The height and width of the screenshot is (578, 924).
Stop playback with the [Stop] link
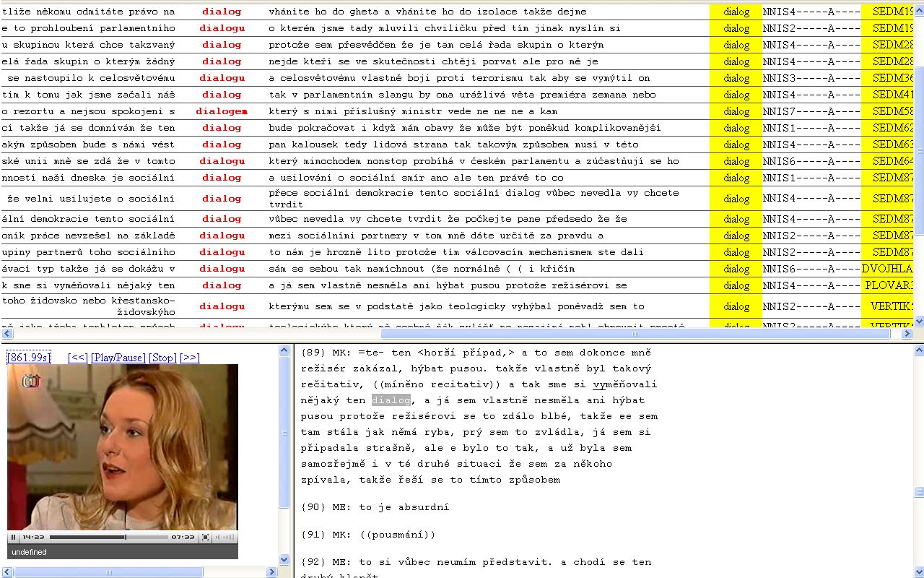(x=162, y=358)
